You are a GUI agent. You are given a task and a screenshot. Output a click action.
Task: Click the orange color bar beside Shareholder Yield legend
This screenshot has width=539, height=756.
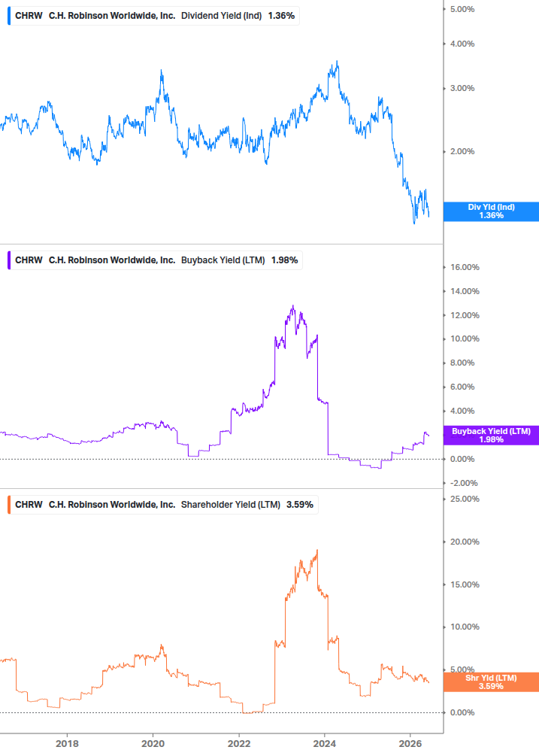[x=9, y=505]
